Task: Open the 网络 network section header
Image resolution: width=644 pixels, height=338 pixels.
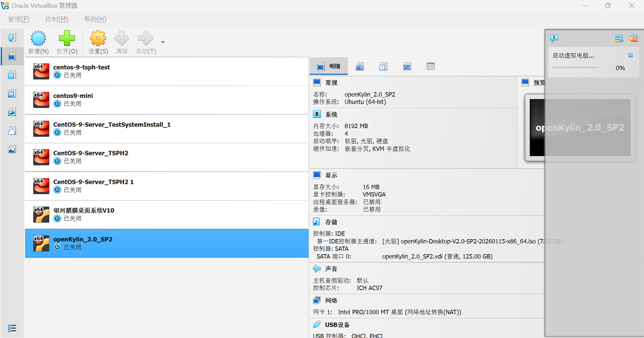Action: click(x=331, y=301)
